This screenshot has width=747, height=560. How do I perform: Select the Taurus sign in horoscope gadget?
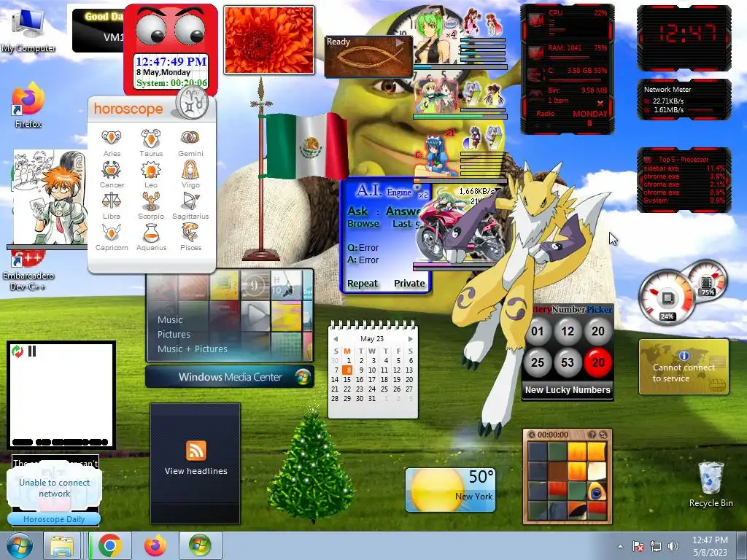pyautogui.click(x=151, y=143)
